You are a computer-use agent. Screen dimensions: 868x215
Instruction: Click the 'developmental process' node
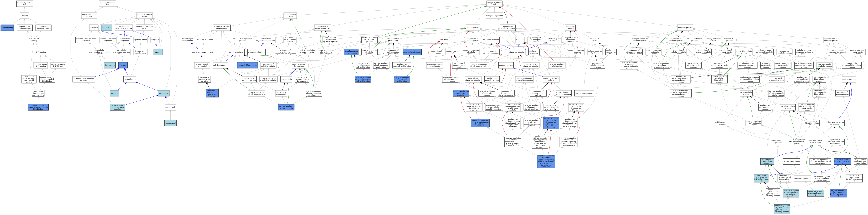point(290,15)
